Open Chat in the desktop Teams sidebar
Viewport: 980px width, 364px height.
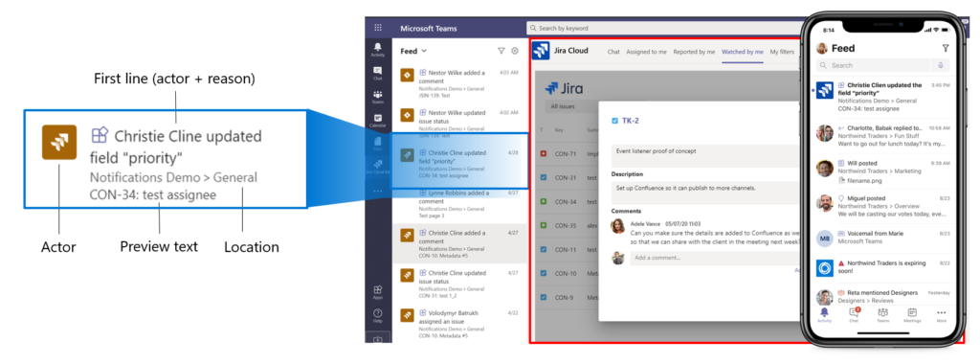tap(377, 73)
